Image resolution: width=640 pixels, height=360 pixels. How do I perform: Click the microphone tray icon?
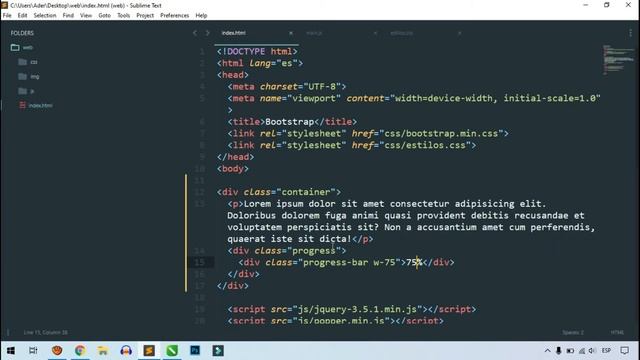pos(559,351)
